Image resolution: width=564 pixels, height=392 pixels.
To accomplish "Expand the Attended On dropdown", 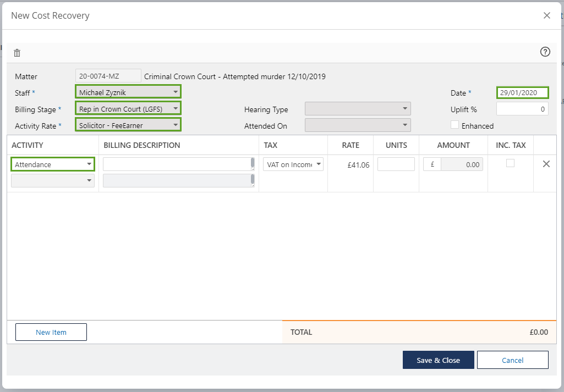I will (x=357, y=125).
